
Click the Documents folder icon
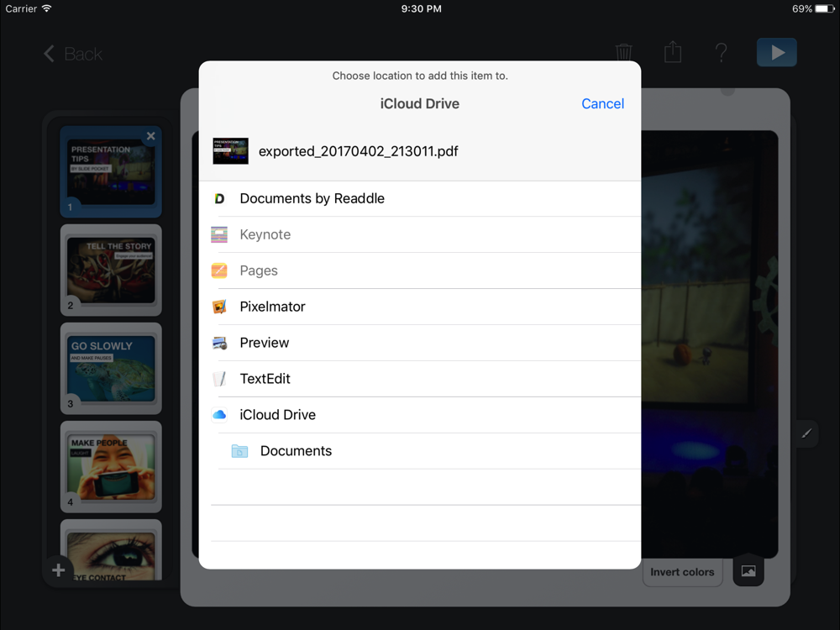pyautogui.click(x=239, y=451)
